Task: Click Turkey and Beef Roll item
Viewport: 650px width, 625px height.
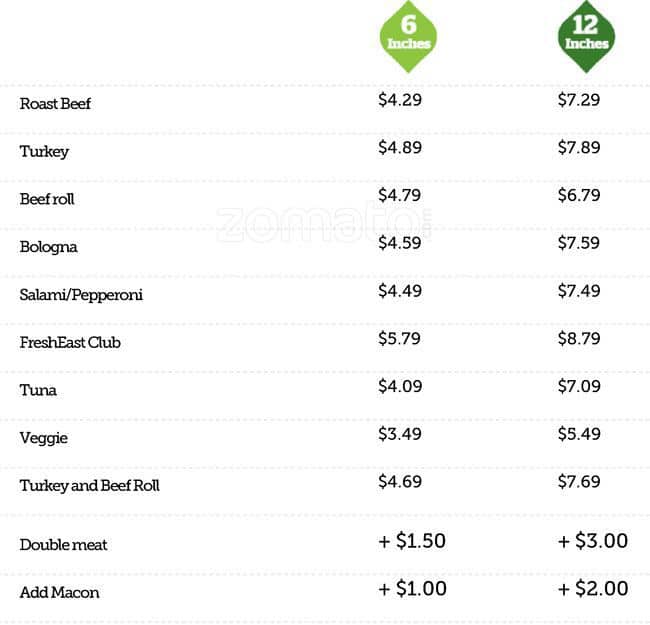Action: click(x=89, y=486)
